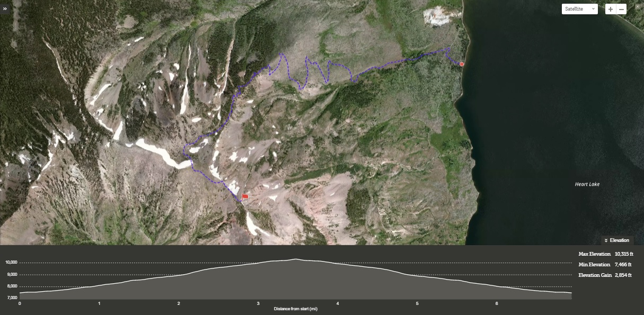Click elevation chart at mile 2
Viewport: 644px width, 315px height.
[x=179, y=275]
